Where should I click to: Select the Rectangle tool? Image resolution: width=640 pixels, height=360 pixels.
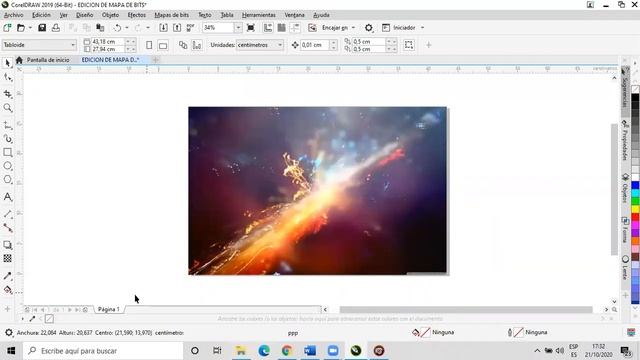(7, 152)
